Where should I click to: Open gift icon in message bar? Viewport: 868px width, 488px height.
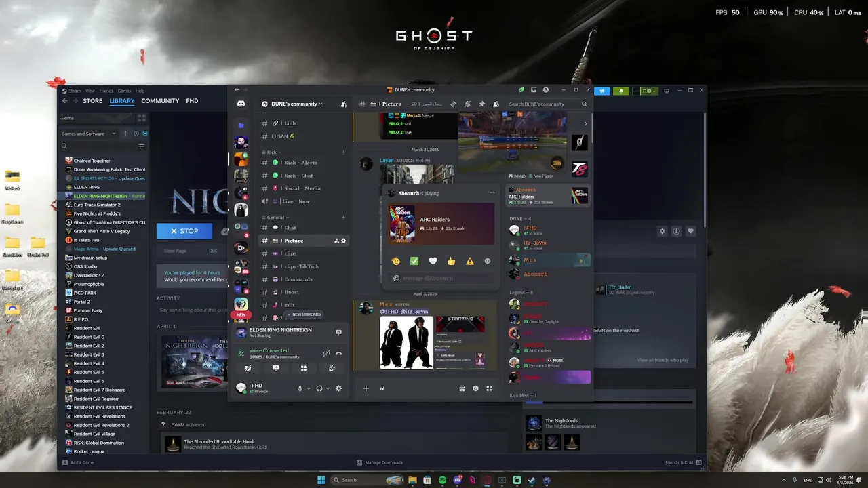point(462,388)
